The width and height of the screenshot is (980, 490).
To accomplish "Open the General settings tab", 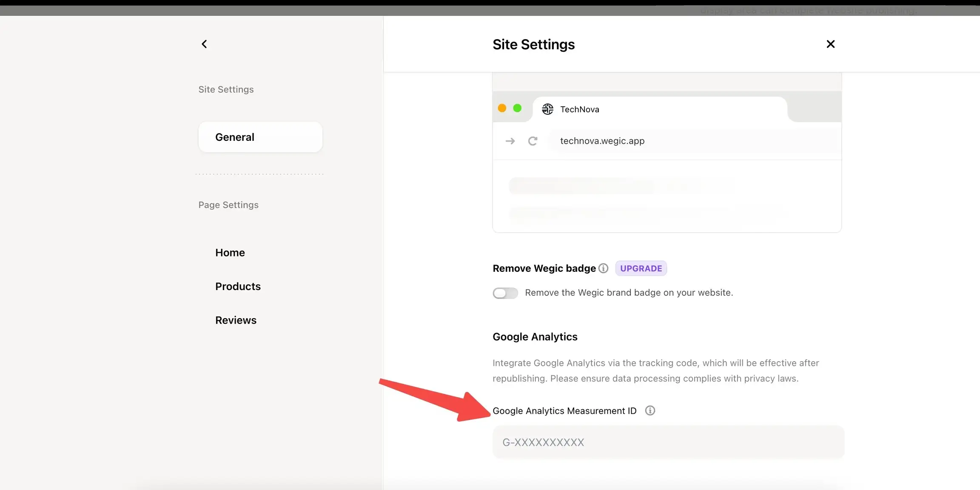I will click(x=260, y=137).
